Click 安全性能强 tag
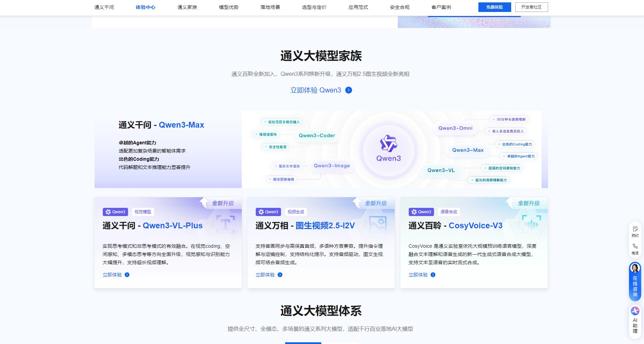This screenshot has width=644, height=344. point(275,147)
